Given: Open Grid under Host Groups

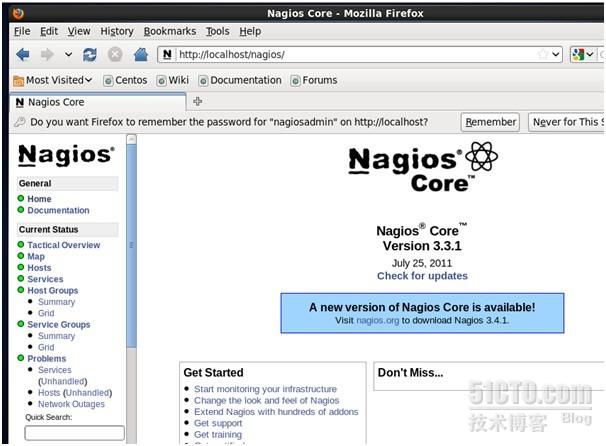Looking at the screenshot, I should [x=46, y=313].
